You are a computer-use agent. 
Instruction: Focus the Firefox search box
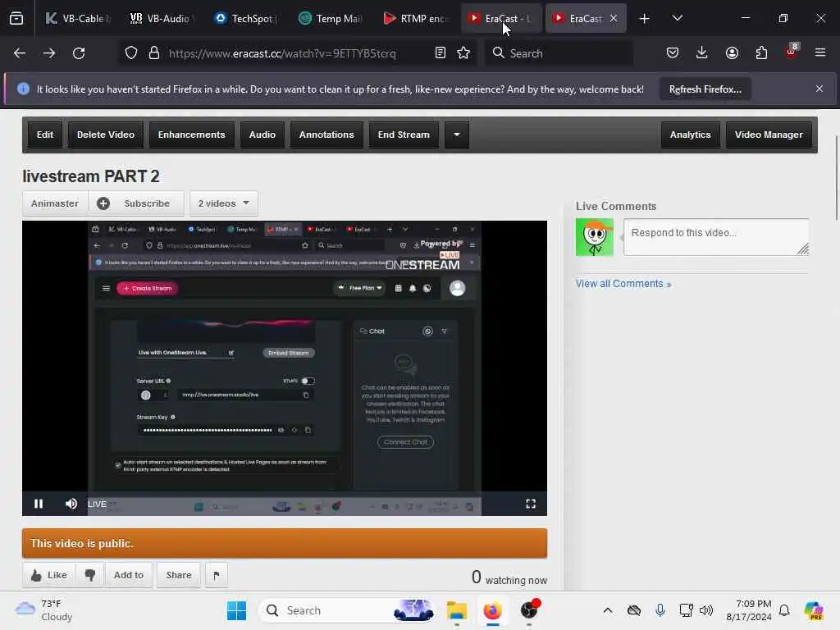pyautogui.click(x=559, y=53)
